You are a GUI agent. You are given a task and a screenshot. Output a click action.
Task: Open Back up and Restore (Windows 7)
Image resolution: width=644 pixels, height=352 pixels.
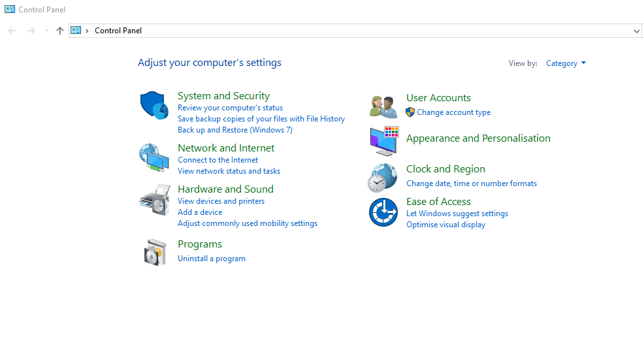pos(235,130)
